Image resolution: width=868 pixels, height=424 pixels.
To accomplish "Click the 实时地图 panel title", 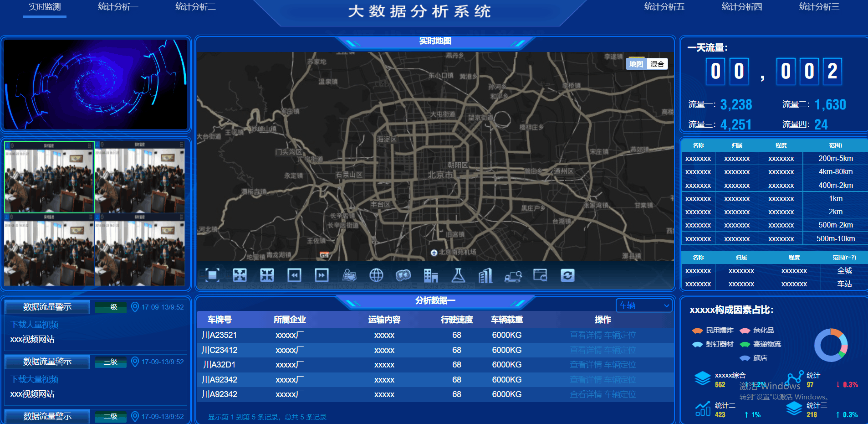I will click(435, 41).
